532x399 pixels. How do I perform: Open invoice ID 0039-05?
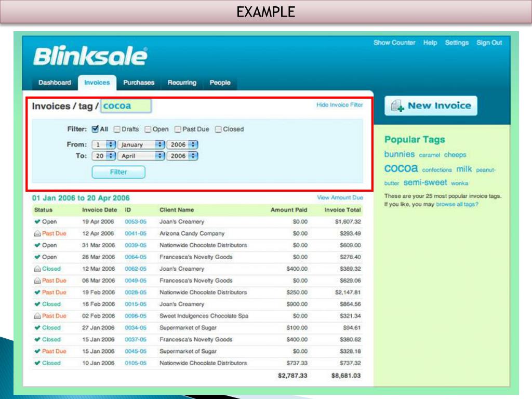tap(136, 245)
